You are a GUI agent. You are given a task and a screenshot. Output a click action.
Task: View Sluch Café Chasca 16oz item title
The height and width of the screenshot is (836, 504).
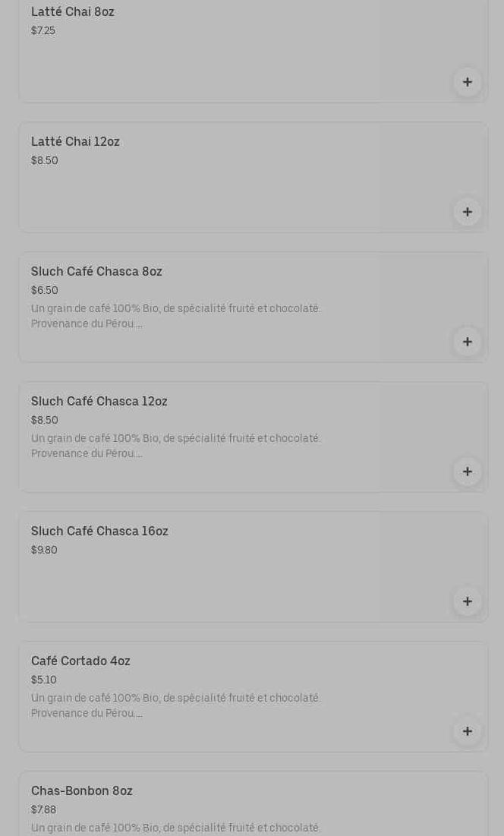(x=99, y=532)
